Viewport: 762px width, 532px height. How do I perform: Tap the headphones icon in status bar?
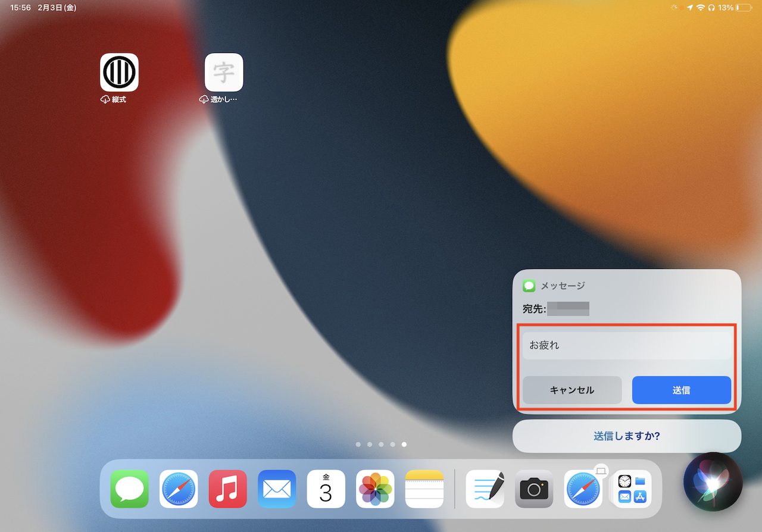[x=711, y=8]
